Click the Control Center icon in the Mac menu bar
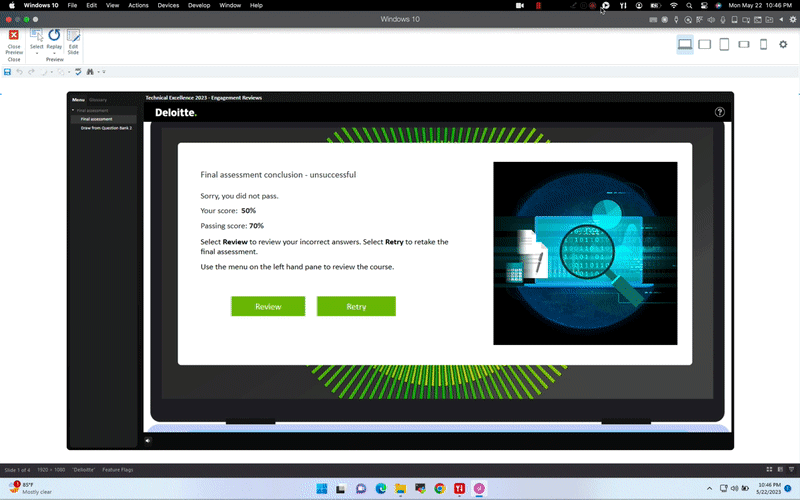This screenshot has width=800, height=500. [x=704, y=5]
